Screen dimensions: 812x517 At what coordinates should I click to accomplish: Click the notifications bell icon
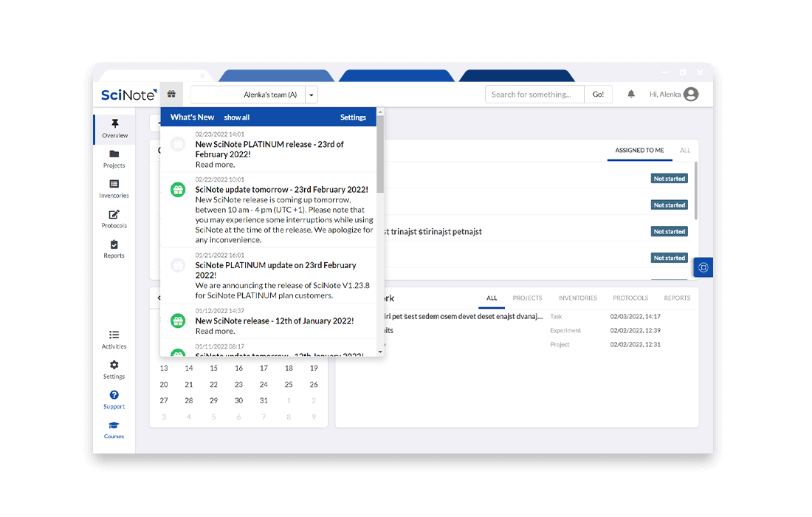[x=631, y=95]
